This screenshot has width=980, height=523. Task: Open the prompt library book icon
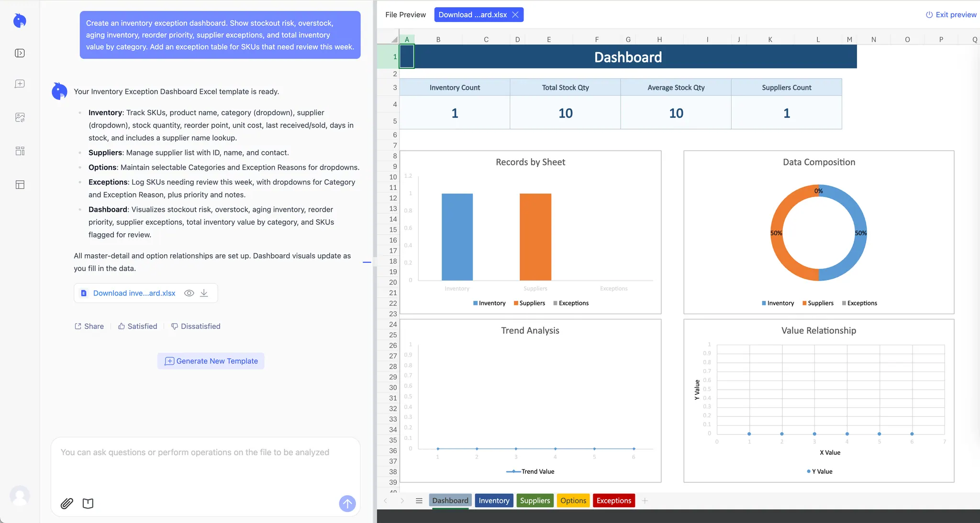[x=88, y=503]
